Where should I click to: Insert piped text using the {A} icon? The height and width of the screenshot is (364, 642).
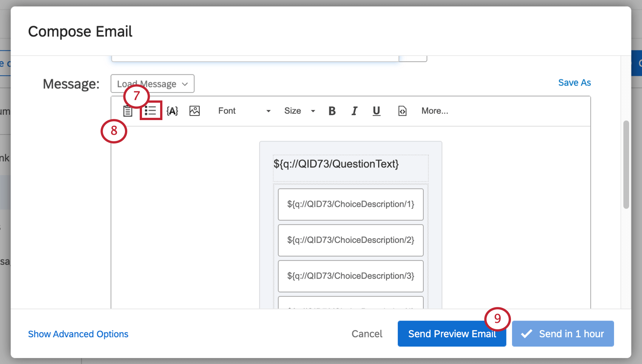coord(172,111)
